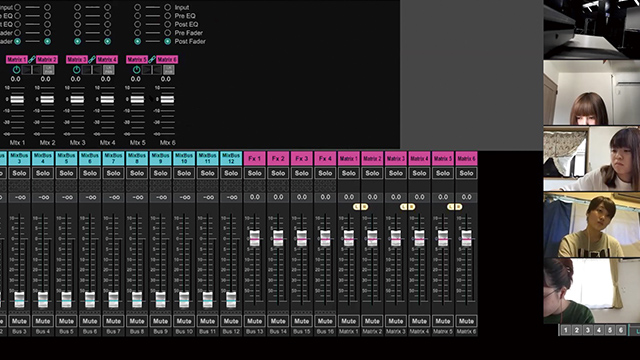Click the pink Matrix 4 label in upper panel
Viewport: 640px width, 360px height.
click(107, 60)
